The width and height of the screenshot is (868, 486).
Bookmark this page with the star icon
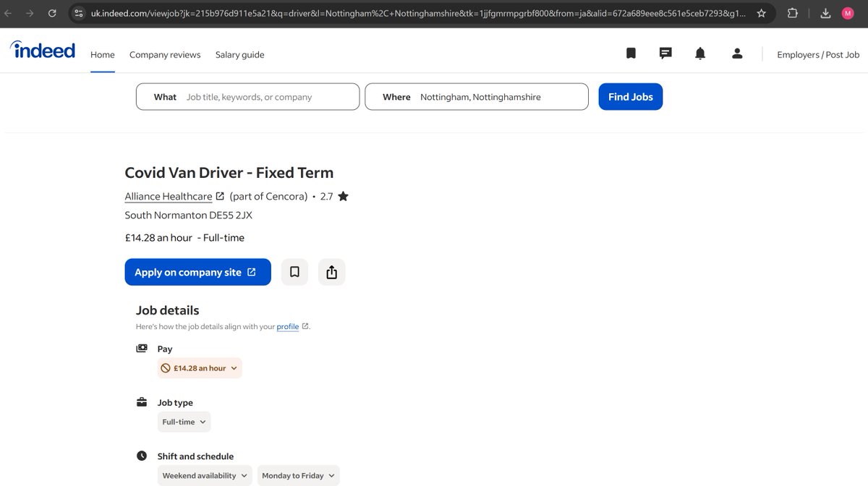pyautogui.click(x=762, y=13)
